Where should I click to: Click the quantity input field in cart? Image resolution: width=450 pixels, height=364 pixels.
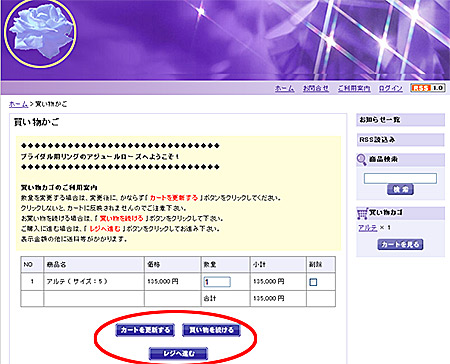coord(217,282)
